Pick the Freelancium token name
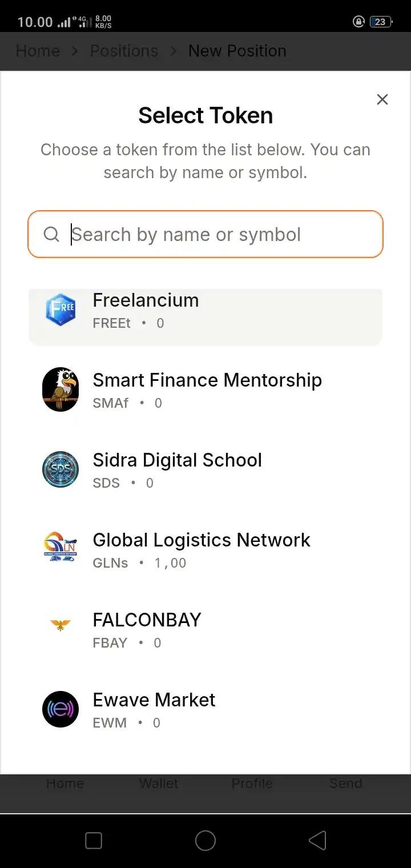Viewport: 411px width, 868px height. point(146,300)
